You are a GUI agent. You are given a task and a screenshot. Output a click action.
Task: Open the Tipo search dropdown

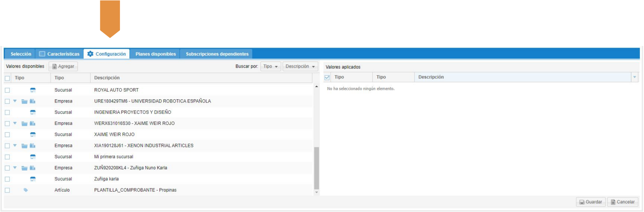pos(270,66)
